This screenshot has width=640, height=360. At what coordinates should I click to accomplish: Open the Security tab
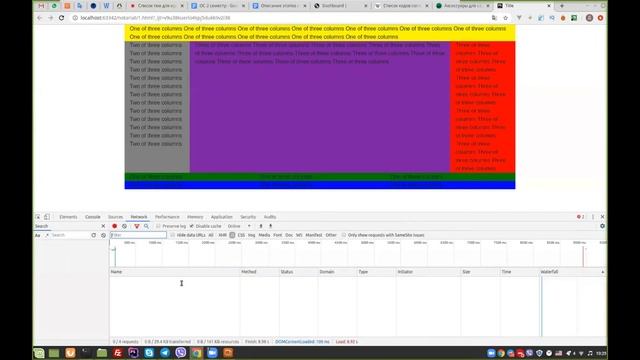click(x=248, y=217)
